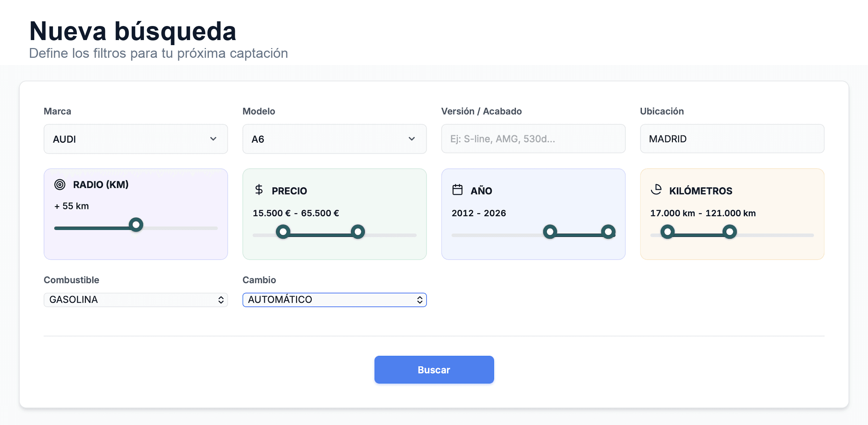868x425 pixels.
Task: Click the maximum price slider handle
Action: 357,231
